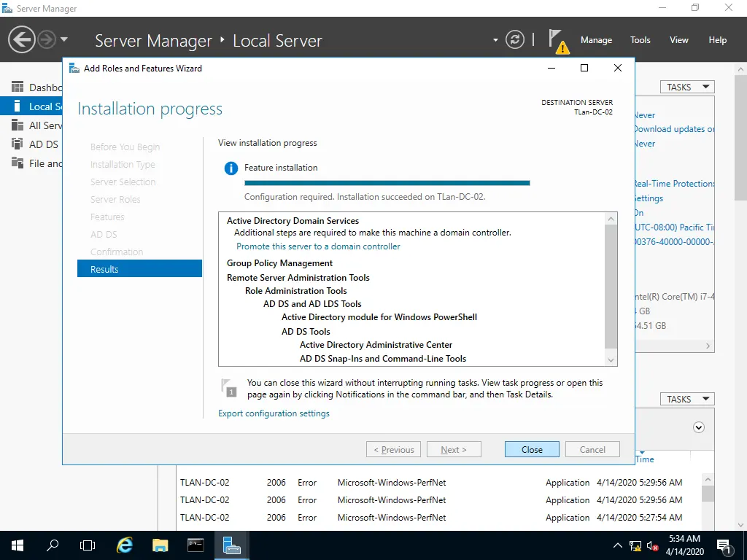747x560 pixels.
Task: Open File Explorer from taskbar
Action: point(160,545)
